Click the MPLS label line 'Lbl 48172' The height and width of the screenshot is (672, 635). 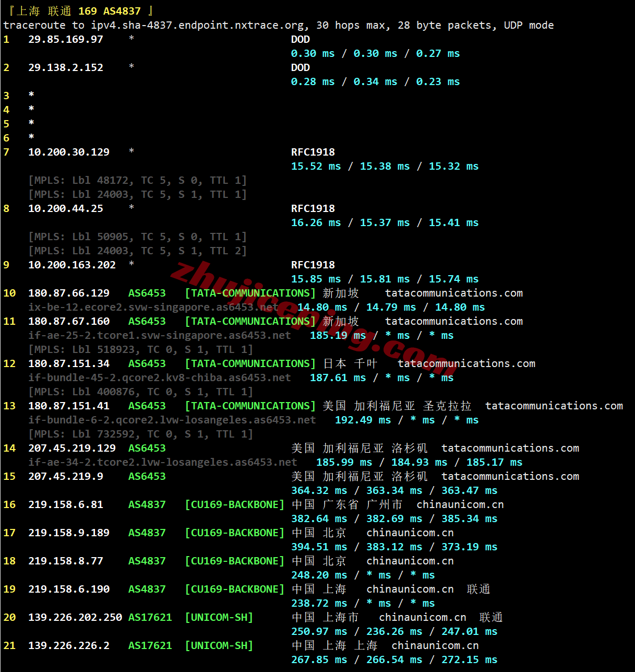[x=137, y=180]
